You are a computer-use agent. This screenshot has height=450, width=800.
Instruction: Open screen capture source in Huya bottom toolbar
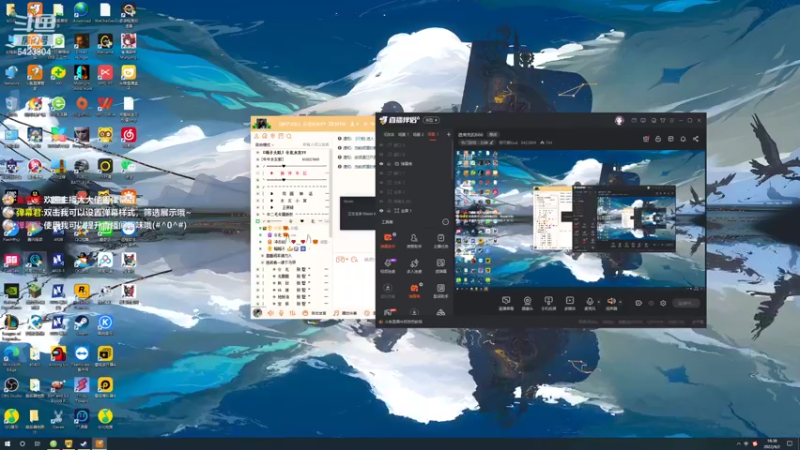(x=506, y=303)
